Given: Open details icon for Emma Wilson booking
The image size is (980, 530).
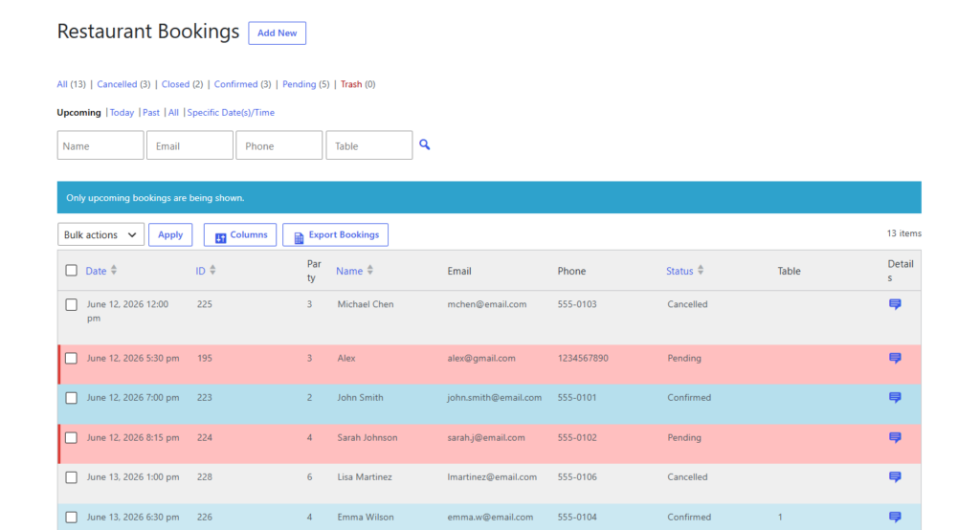Looking at the screenshot, I should [895, 517].
